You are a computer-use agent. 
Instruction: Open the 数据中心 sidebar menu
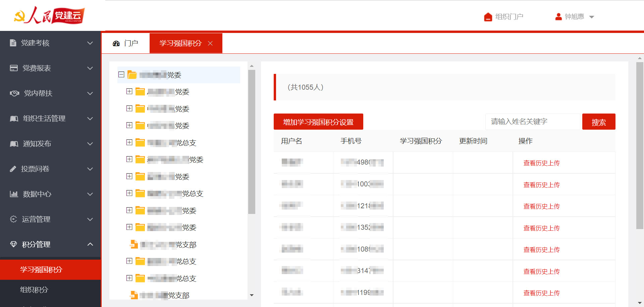[x=50, y=194]
